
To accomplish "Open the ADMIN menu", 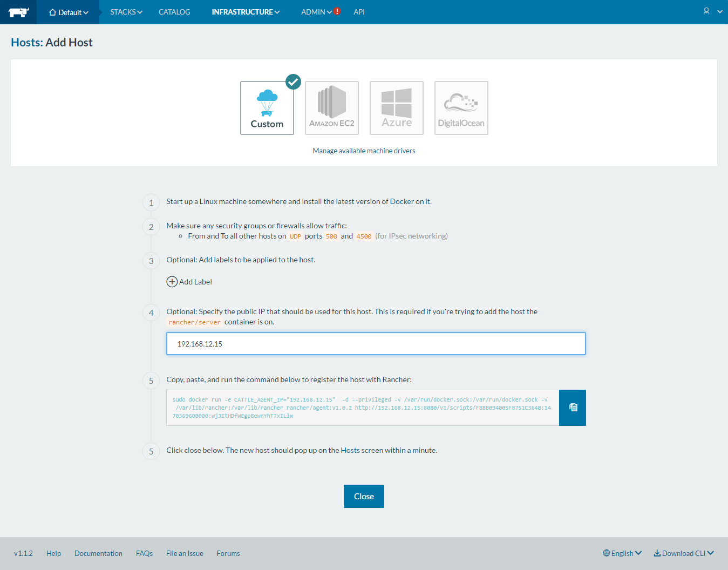I will 316,12.
